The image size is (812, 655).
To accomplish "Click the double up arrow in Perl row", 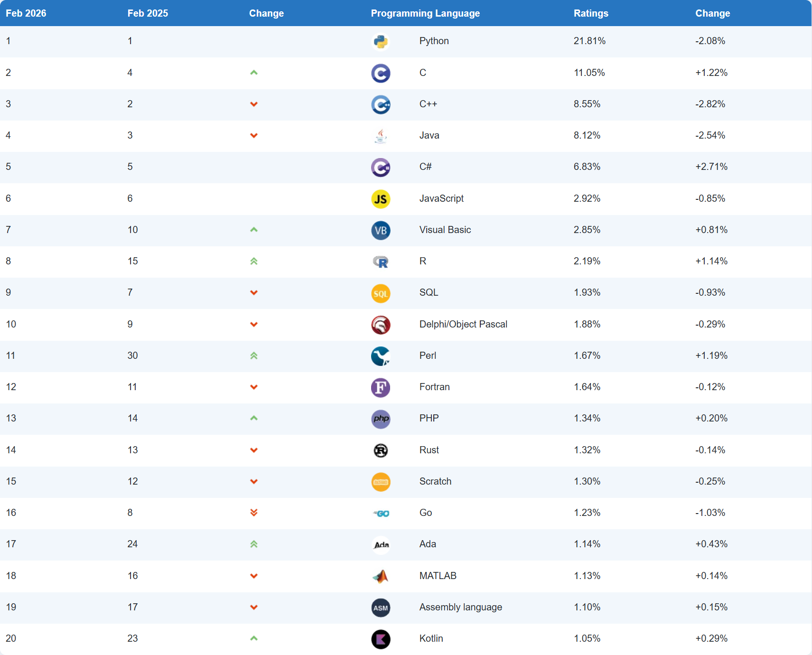I will pos(254,356).
